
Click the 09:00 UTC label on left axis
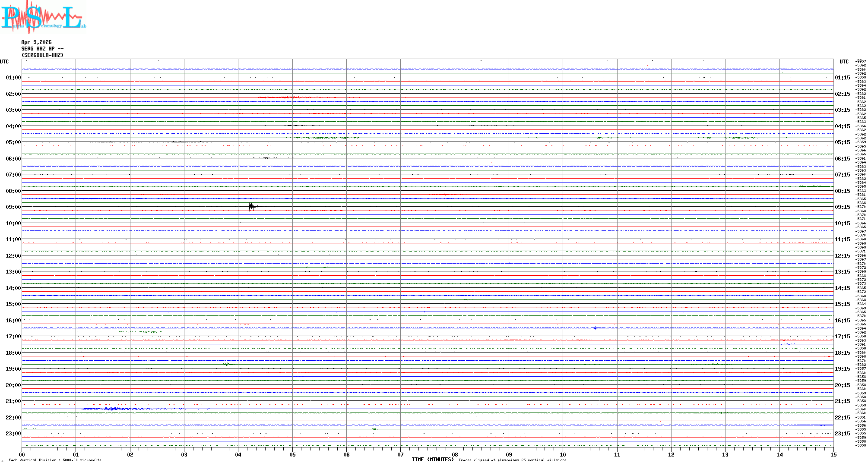point(13,207)
